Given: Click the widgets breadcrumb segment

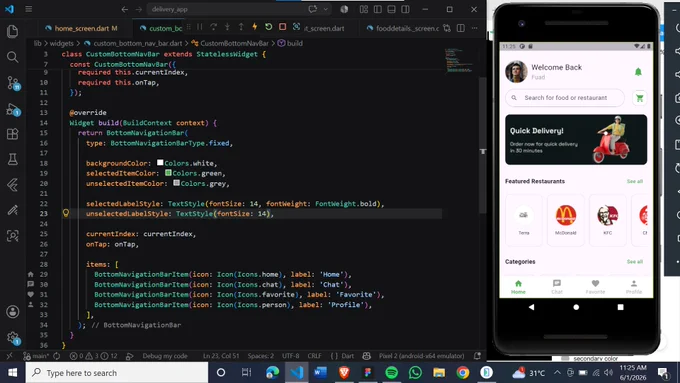Looking at the screenshot, I should pos(61,43).
